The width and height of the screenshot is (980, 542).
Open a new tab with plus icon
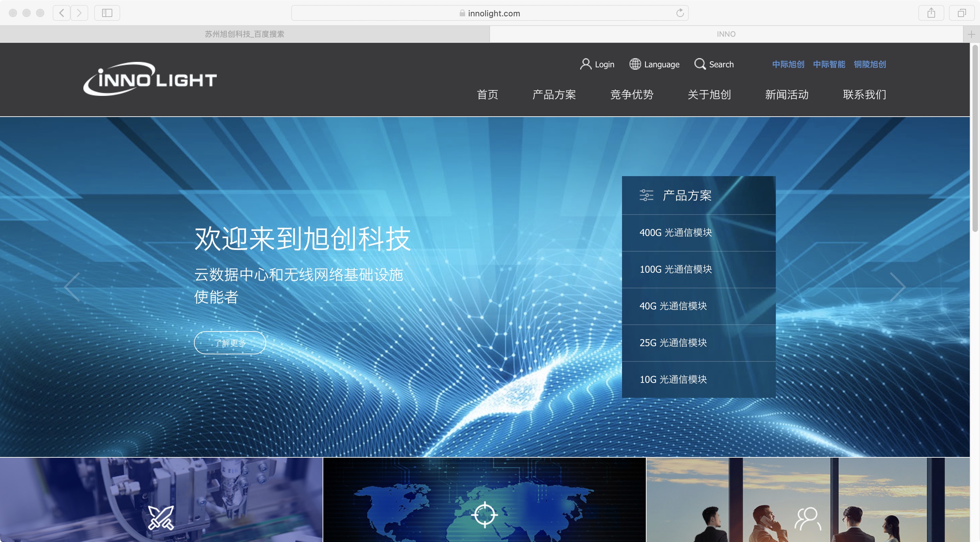point(971,34)
